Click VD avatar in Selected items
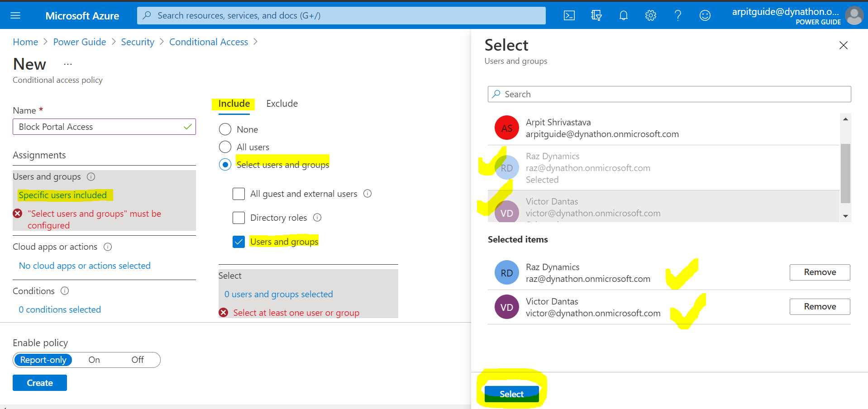Image resolution: width=868 pixels, height=409 pixels. coord(507,307)
